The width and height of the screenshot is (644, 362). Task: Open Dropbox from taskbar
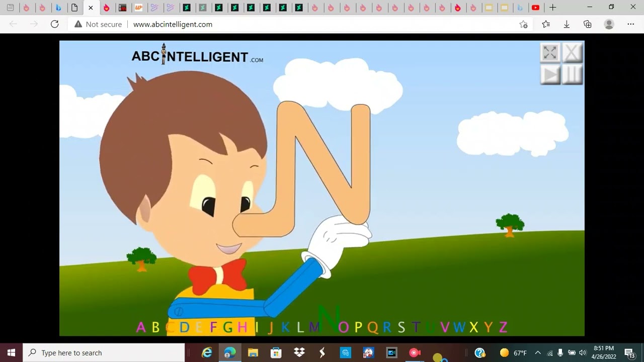point(299,352)
